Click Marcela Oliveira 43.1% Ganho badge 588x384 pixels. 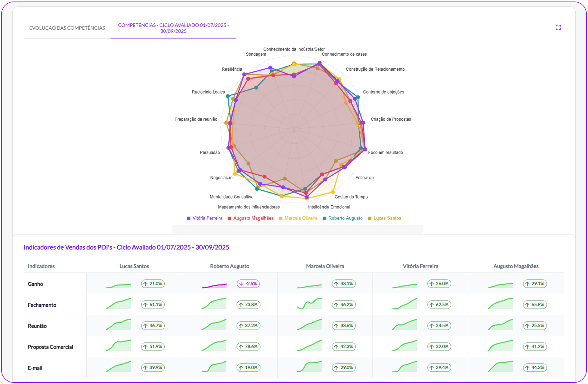coord(344,284)
